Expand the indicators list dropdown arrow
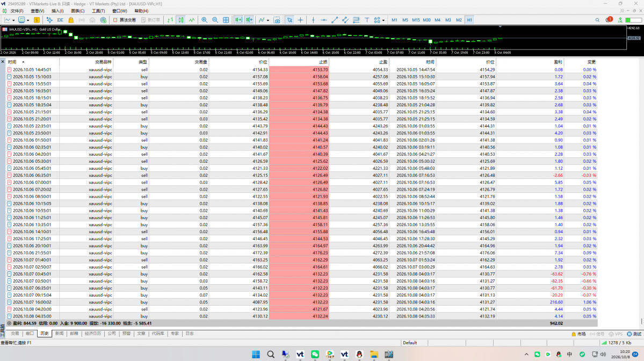The image size is (644, 361). pyautogui.click(x=268, y=20)
